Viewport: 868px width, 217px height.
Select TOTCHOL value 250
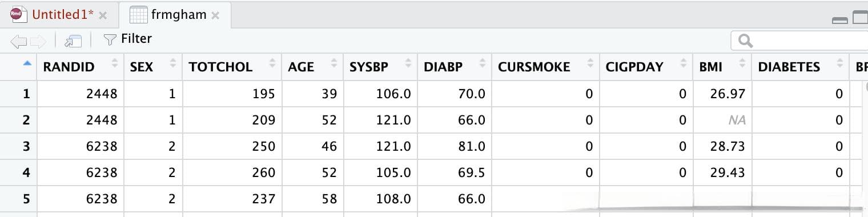[264, 146]
